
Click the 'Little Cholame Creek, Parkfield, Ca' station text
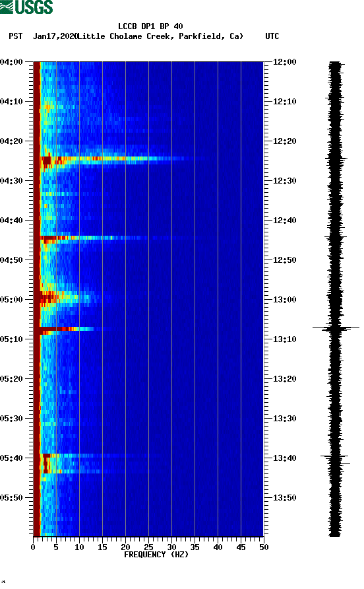point(160,36)
